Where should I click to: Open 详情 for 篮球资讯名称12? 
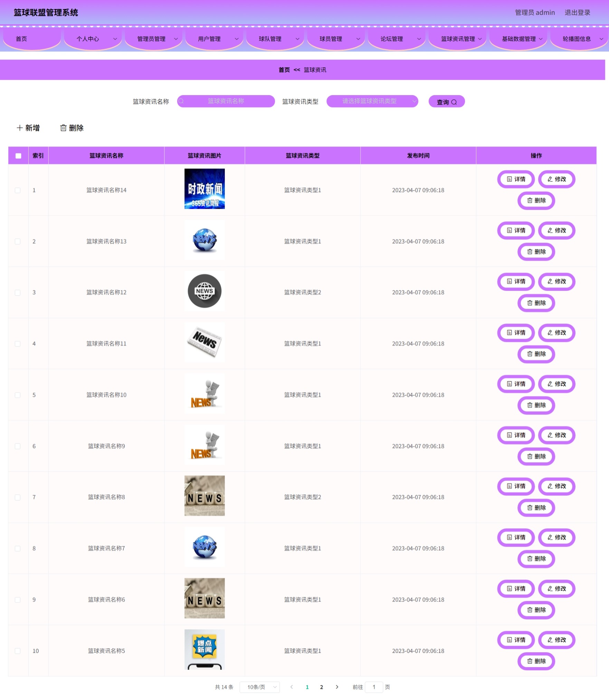[x=516, y=281]
